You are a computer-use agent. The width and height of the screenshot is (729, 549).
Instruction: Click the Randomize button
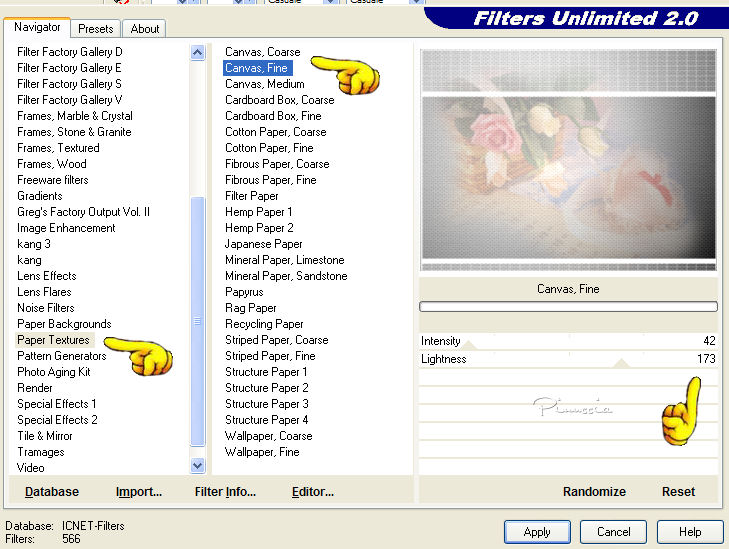point(594,491)
